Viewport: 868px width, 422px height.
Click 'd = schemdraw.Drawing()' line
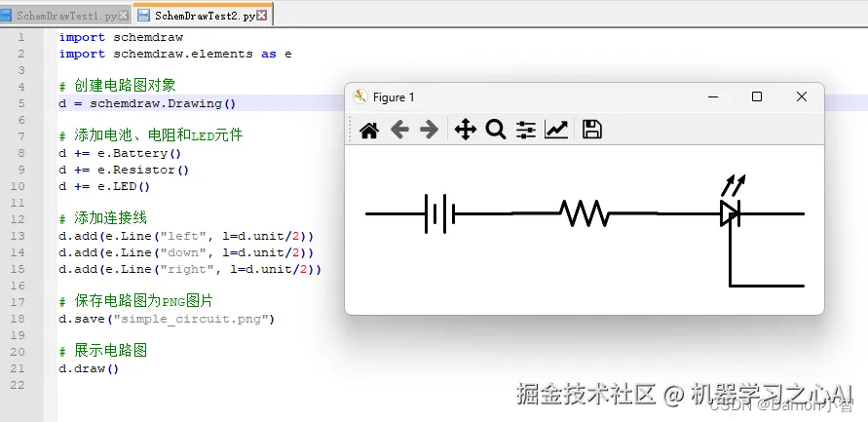pyautogui.click(x=147, y=103)
